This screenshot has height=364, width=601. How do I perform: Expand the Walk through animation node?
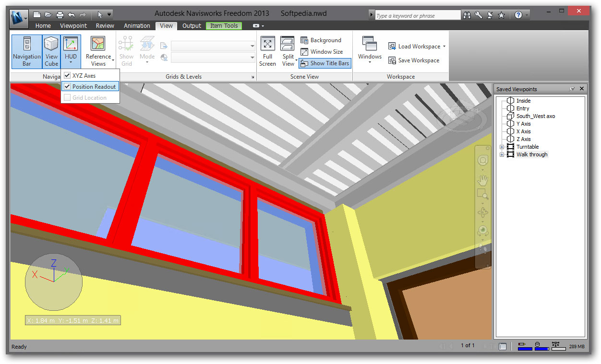pyautogui.click(x=502, y=154)
